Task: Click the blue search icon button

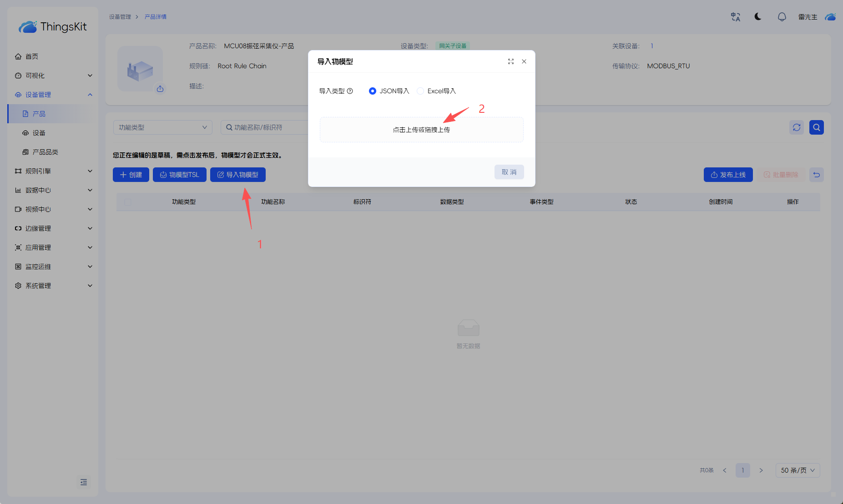Action: point(816,127)
